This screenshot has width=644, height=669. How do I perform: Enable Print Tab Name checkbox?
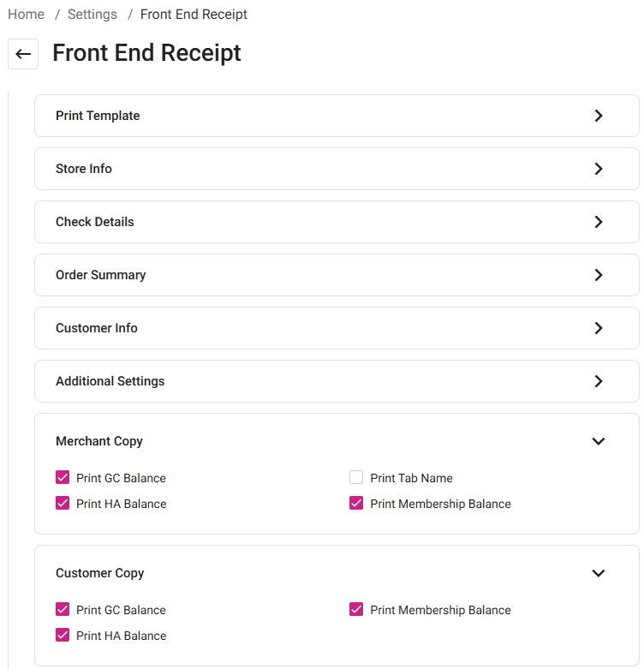(x=356, y=478)
